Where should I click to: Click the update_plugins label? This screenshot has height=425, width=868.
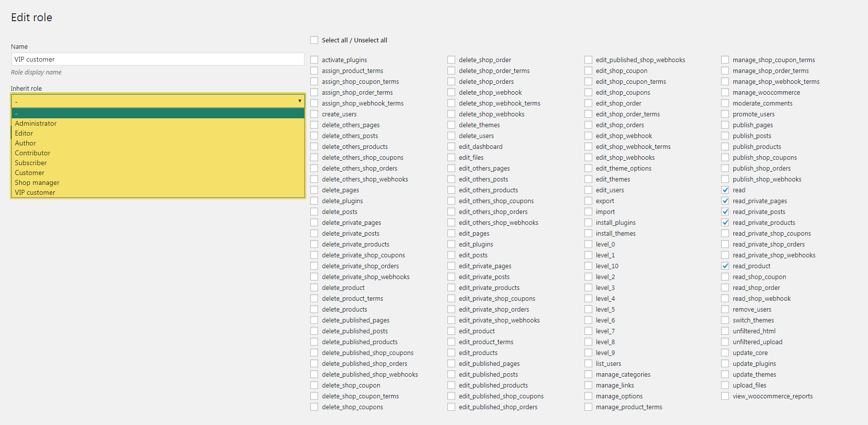pyautogui.click(x=754, y=364)
